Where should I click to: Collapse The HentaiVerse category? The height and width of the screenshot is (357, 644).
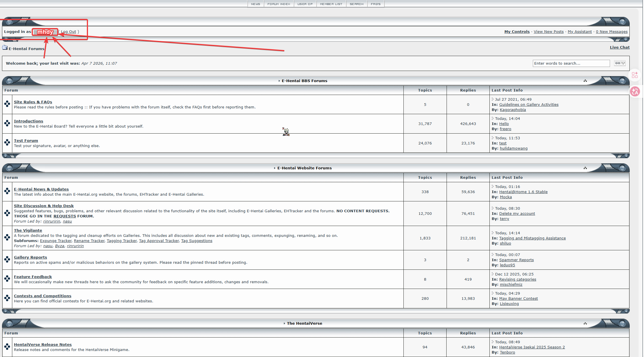[x=585, y=323]
